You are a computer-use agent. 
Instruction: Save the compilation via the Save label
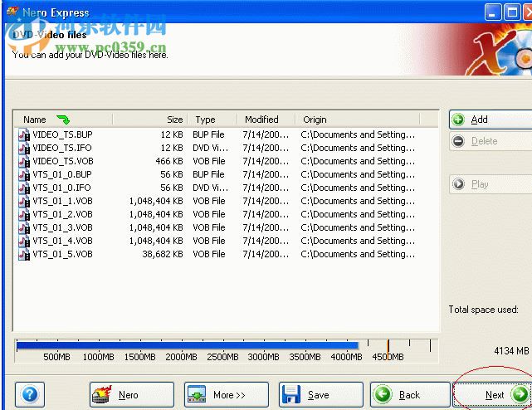318,395
